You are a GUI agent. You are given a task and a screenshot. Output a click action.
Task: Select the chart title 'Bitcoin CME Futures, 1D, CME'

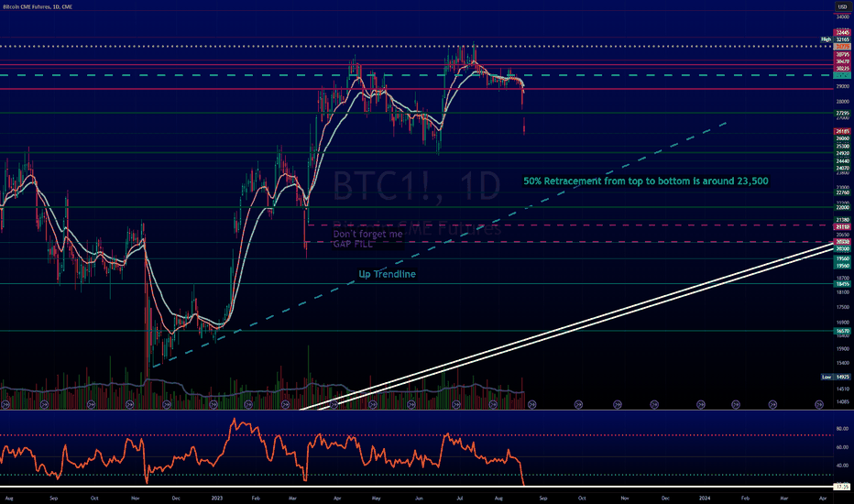pos(37,6)
